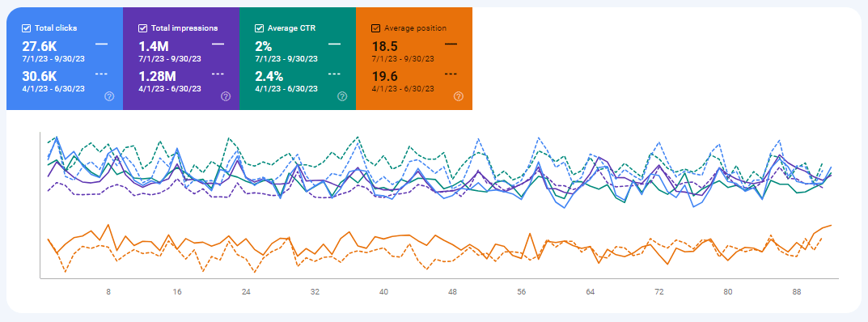This screenshot has height=322, width=868.
Task: Click the solid line legend beside 18.5
Action: pos(451,43)
